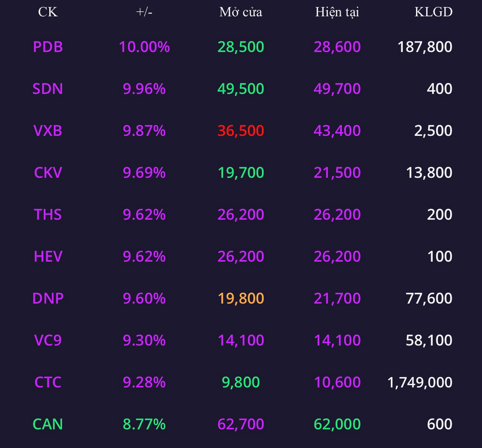
Task: Select the VXB stock symbol
Action: pyautogui.click(x=48, y=131)
